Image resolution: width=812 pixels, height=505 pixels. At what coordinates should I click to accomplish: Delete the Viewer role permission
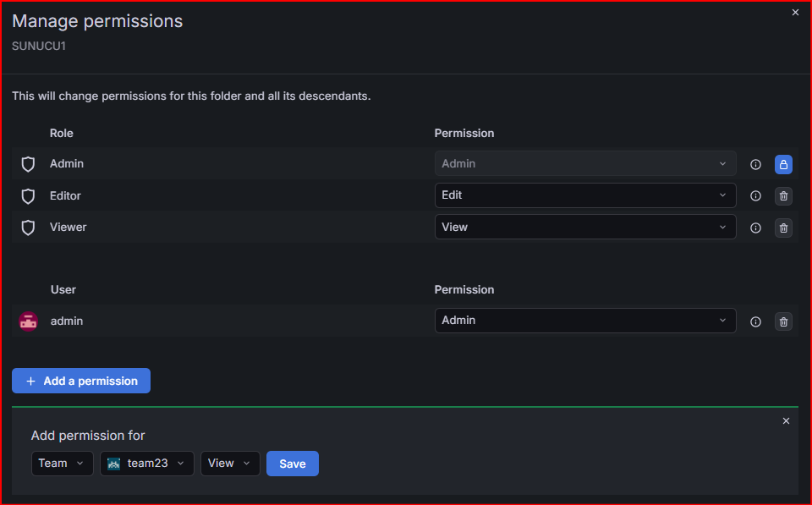pyautogui.click(x=783, y=228)
